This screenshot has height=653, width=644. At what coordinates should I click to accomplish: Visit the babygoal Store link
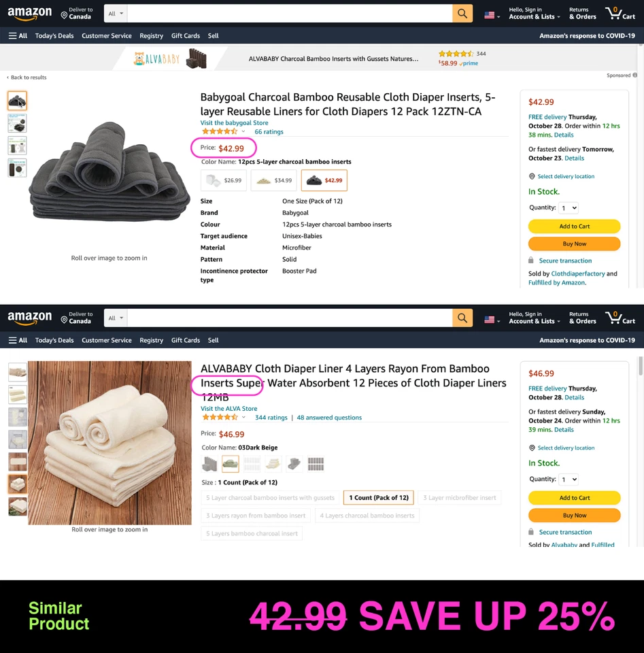coord(234,123)
